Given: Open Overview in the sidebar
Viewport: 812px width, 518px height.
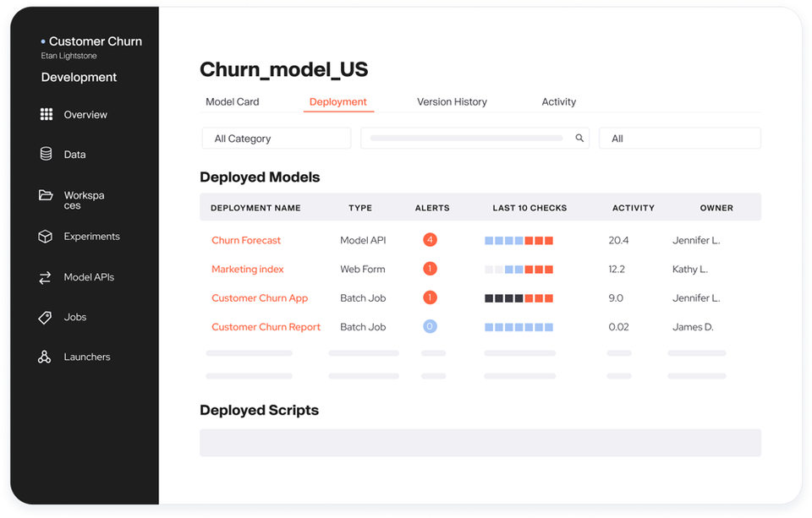Looking at the screenshot, I should (x=85, y=115).
